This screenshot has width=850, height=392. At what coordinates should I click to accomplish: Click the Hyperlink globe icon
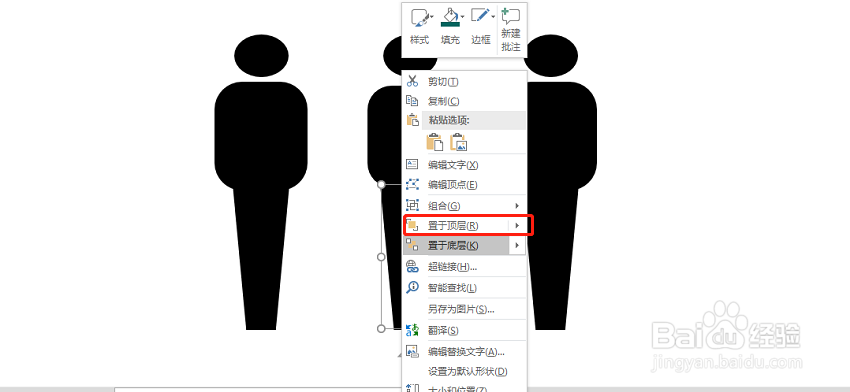pyautogui.click(x=413, y=266)
